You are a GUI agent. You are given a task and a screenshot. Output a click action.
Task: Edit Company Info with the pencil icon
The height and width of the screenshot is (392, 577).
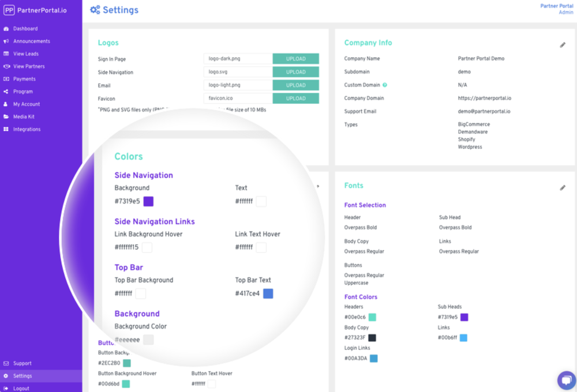(x=563, y=44)
